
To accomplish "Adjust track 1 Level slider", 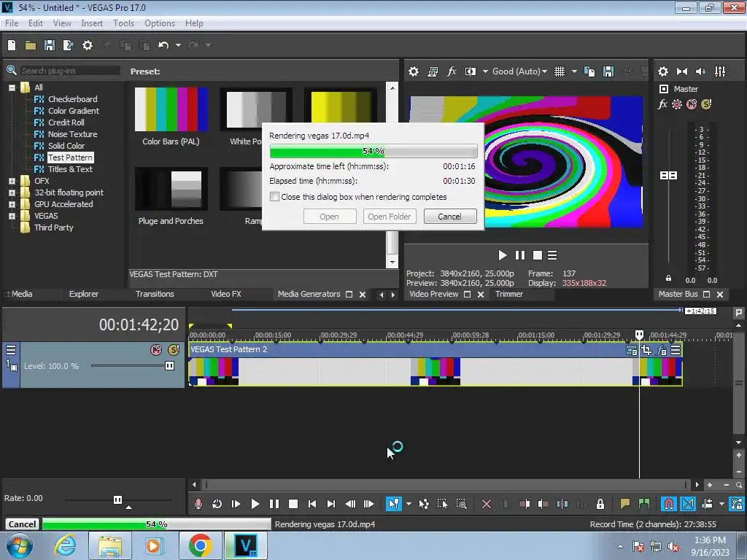I will coord(169,366).
